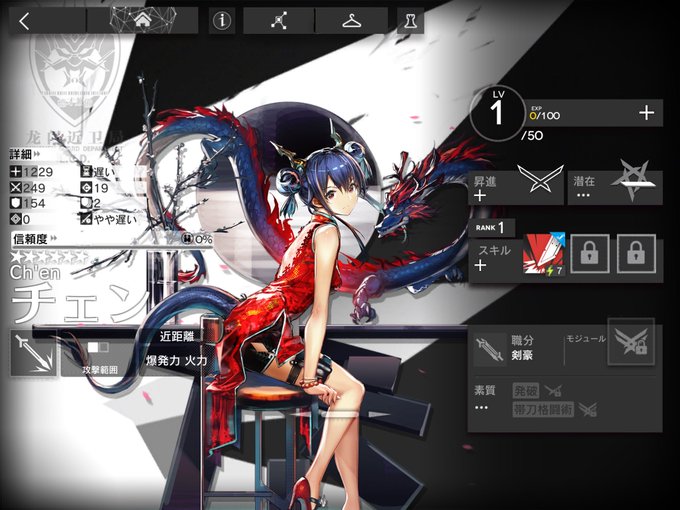Screen dimensions: 680x510
Task: Tap the 近距離 position label
Action: point(176,336)
